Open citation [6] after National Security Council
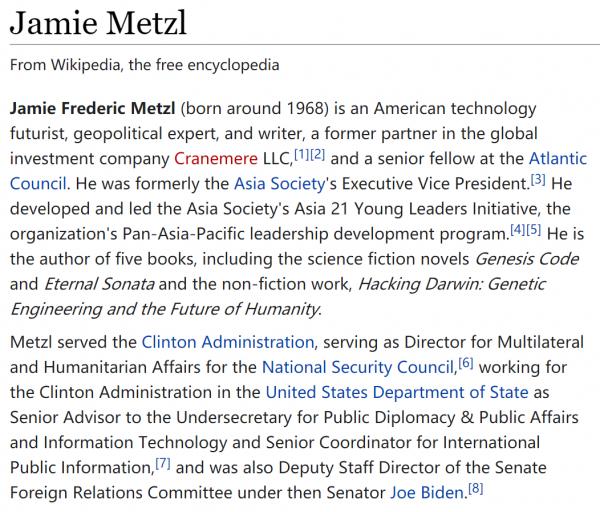The width and height of the screenshot is (600, 512). tap(466, 361)
